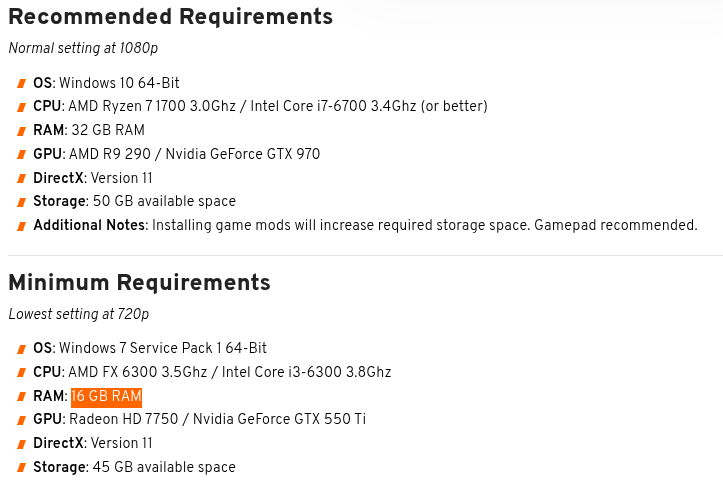
Task: Click the Minimum Requirements heading
Action: [x=139, y=283]
